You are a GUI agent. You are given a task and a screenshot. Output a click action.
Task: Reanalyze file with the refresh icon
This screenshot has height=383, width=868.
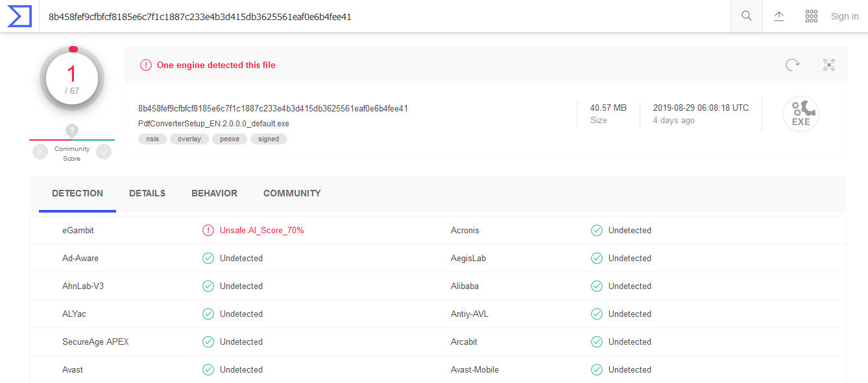click(792, 65)
